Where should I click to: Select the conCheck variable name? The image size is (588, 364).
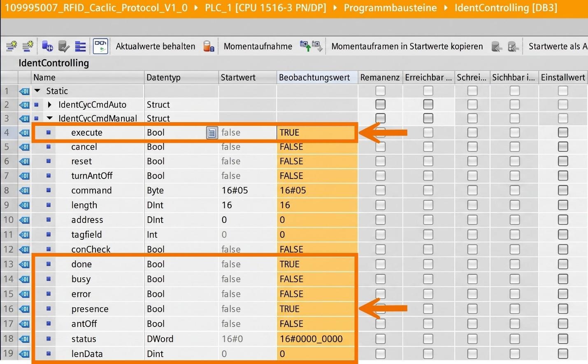[x=91, y=249]
